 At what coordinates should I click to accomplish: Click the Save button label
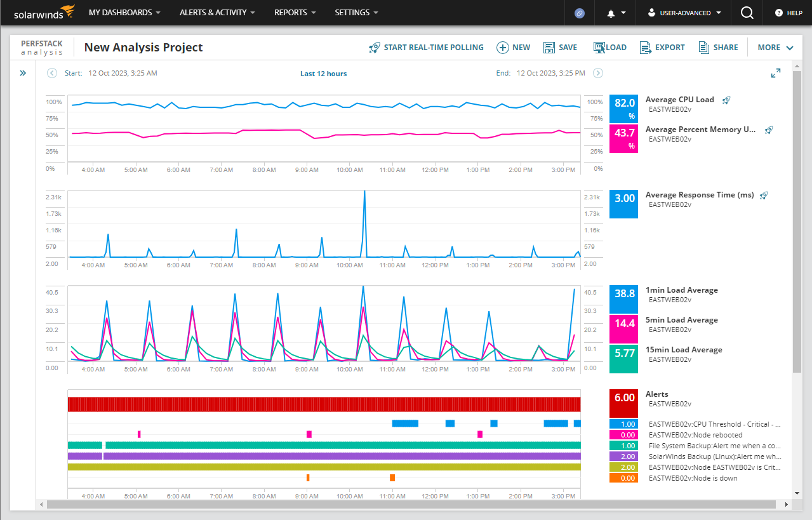(568, 48)
